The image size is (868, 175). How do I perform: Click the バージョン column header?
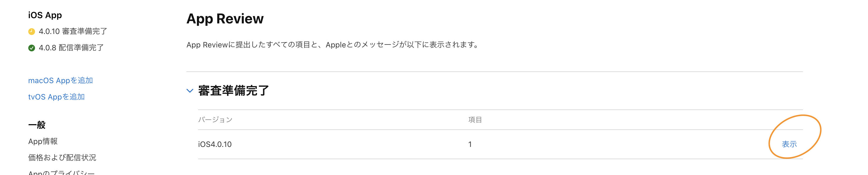[x=215, y=119]
